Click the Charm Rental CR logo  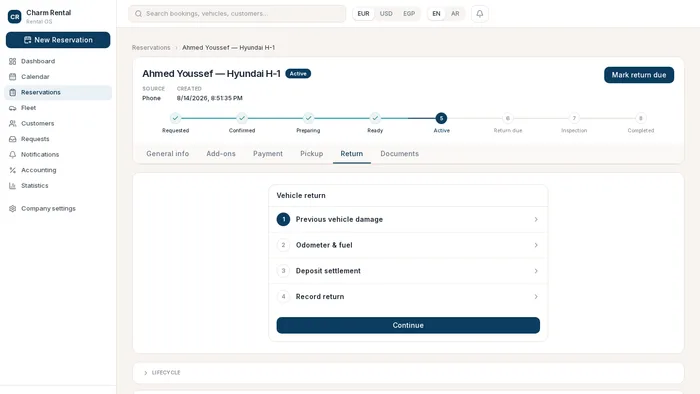click(14, 17)
